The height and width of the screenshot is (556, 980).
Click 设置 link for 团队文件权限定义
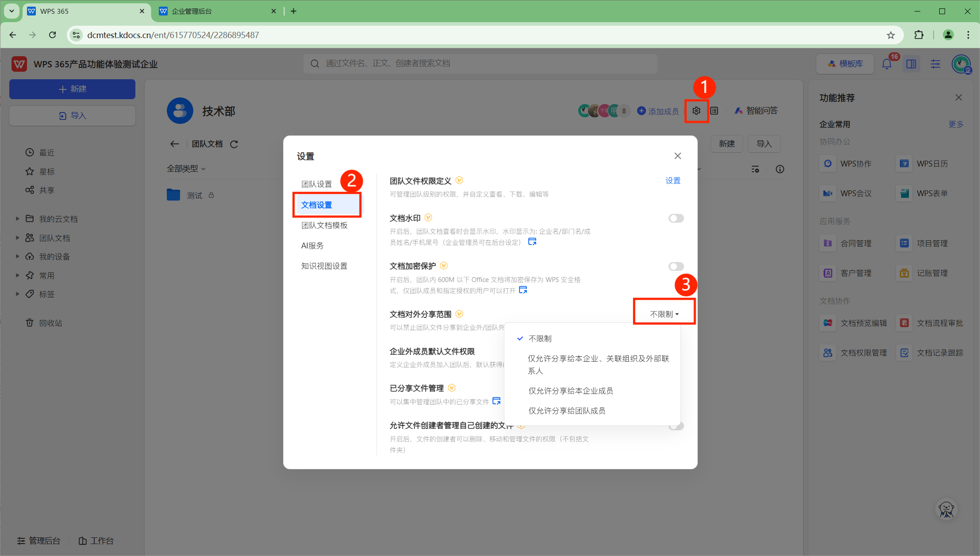pos(673,181)
